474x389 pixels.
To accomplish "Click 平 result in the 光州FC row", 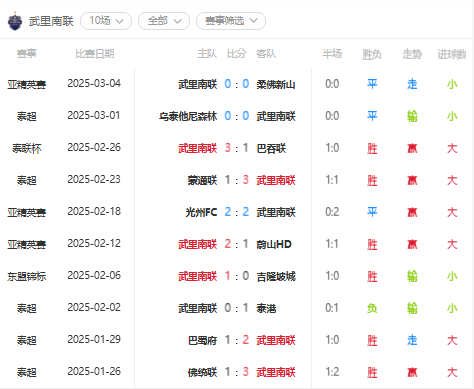I will pyautogui.click(x=372, y=212).
